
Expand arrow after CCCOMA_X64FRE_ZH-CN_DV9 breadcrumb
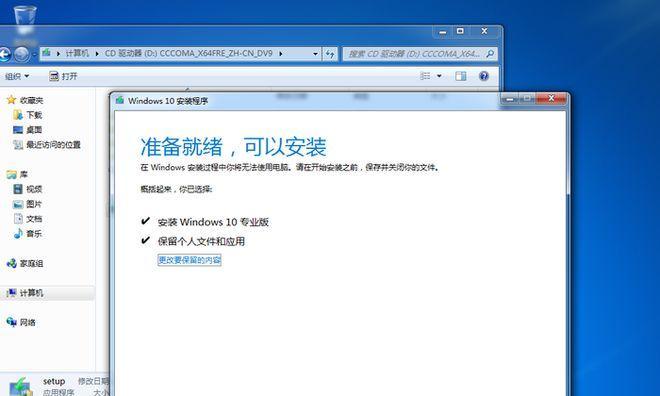(281, 54)
